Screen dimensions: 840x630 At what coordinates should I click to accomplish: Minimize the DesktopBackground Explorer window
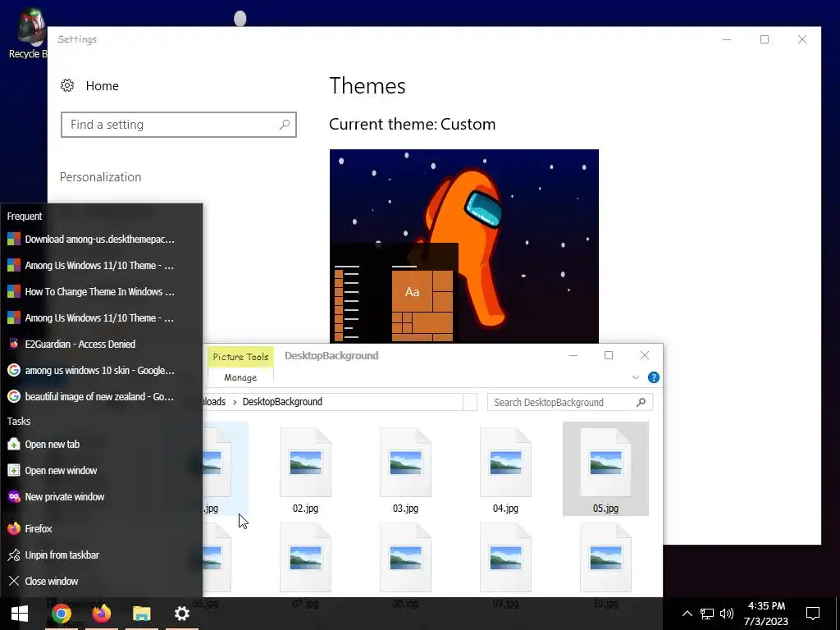(x=573, y=355)
